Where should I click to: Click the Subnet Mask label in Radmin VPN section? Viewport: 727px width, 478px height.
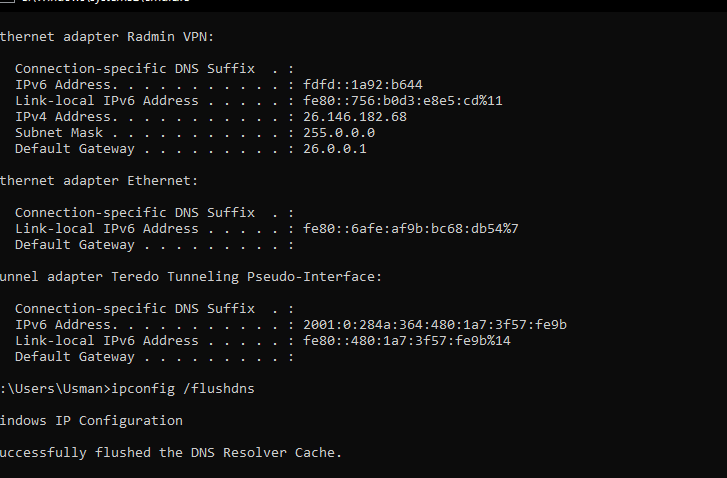[58, 132]
